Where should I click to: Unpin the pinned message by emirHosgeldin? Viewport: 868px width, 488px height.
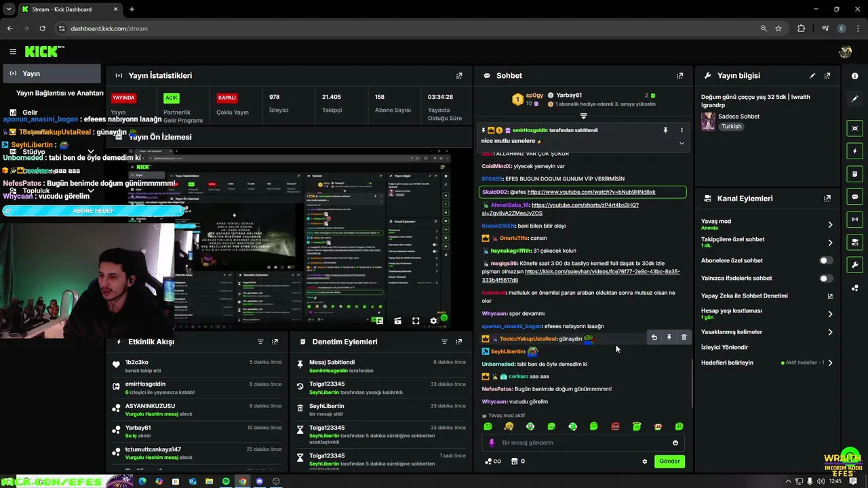coord(665,130)
